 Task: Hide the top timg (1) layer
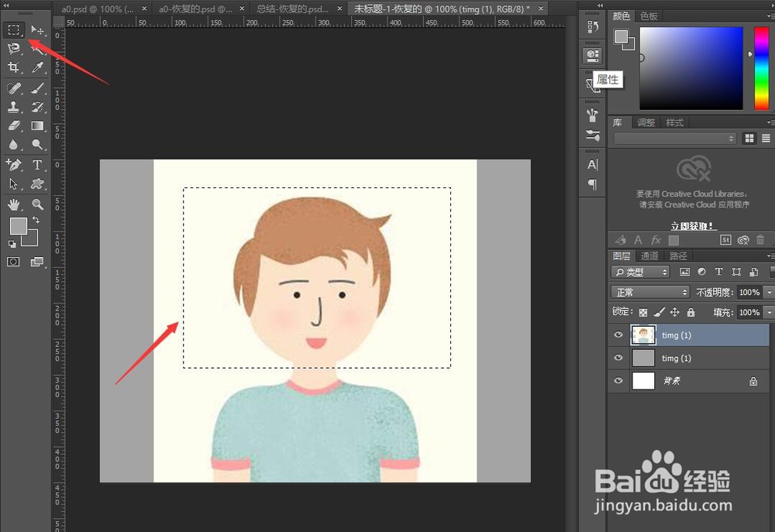pyautogui.click(x=618, y=335)
